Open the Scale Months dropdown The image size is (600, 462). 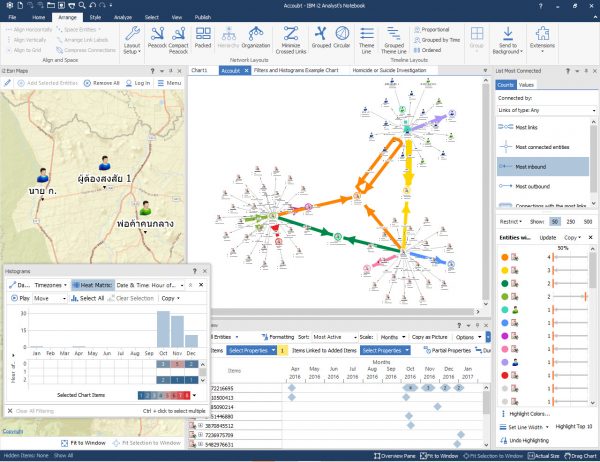pyautogui.click(x=393, y=337)
